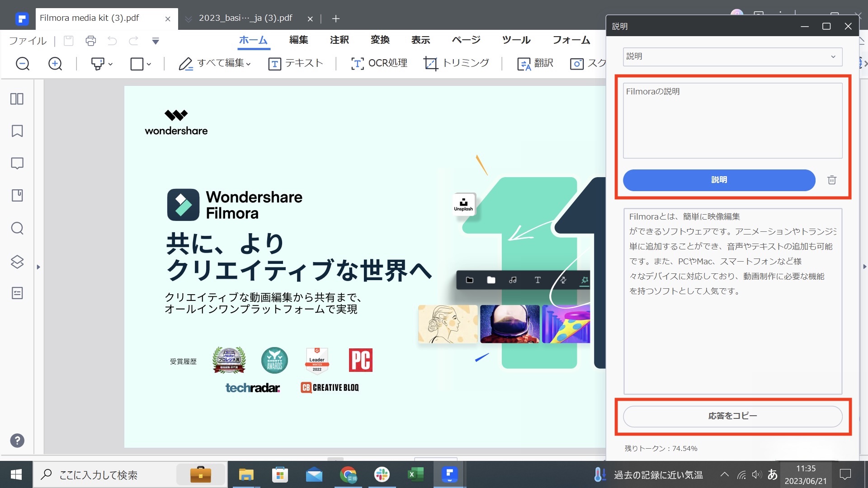The height and width of the screenshot is (488, 868).
Task: Switch to the フォーム tab
Action: point(571,40)
